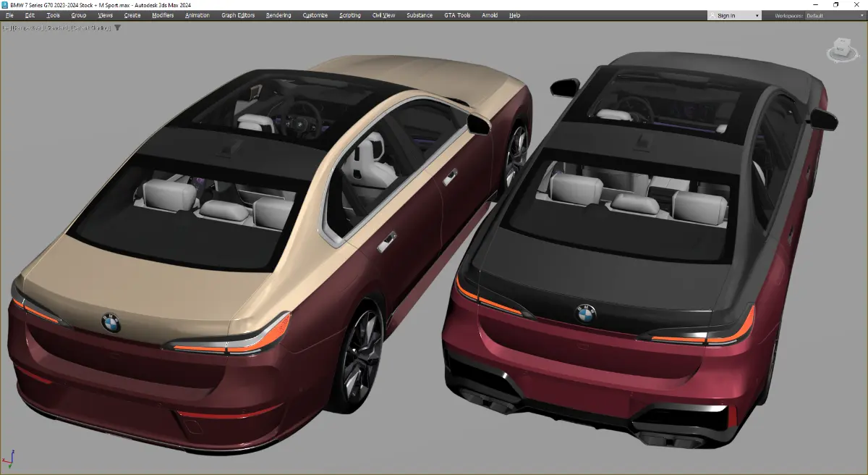Open the Group menu

coord(78,15)
